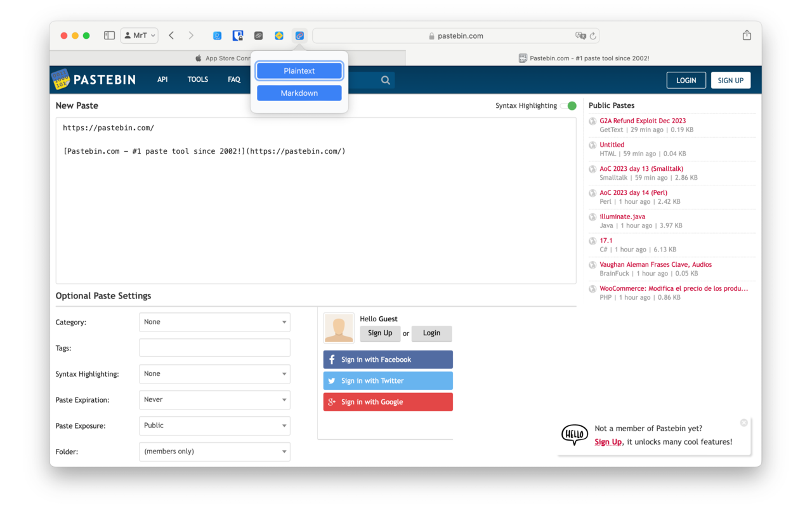Screen dimensions: 812x508
Task: Toggle the Syntax Highlighting switch
Action: (x=568, y=105)
